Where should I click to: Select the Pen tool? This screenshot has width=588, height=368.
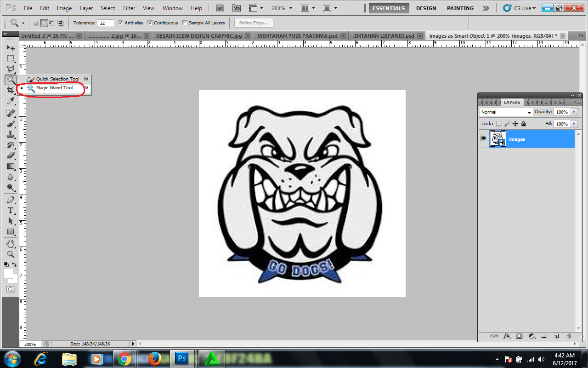click(x=10, y=200)
